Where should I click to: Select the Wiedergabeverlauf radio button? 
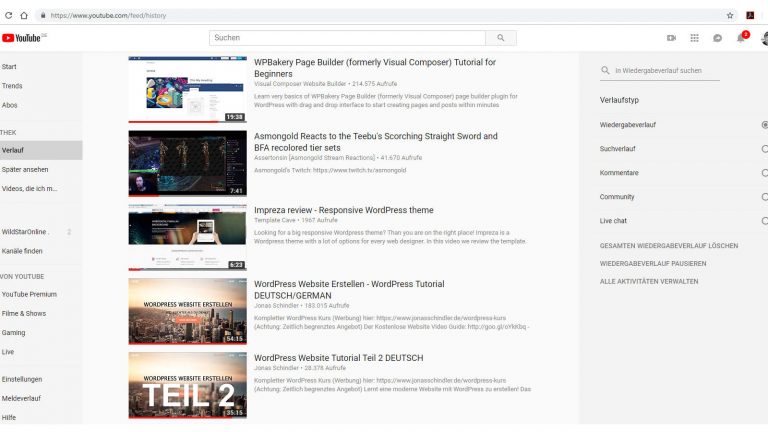pyautogui.click(x=765, y=125)
